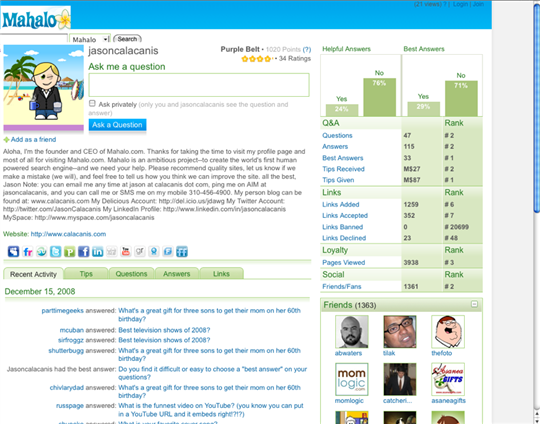Click the Ask a Question button
The width and height of the screenshot is (540, 424).
[117, 125]
